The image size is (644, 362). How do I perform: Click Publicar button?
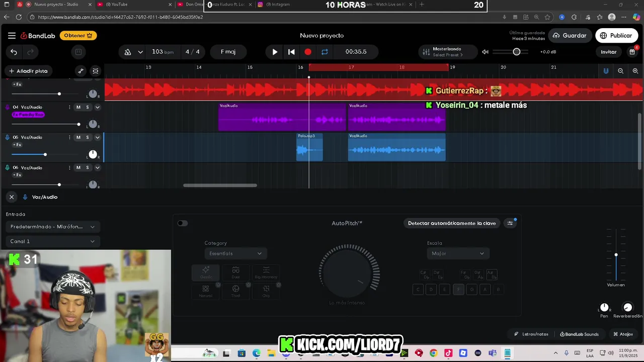pyautogui.click(x=617, y=36)
